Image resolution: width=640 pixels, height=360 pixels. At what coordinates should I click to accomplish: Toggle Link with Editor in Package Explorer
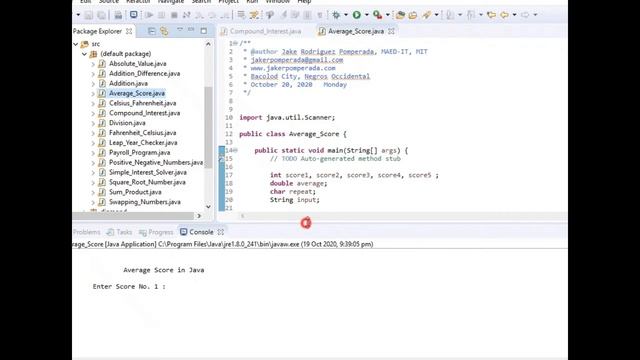pos(164,31)
